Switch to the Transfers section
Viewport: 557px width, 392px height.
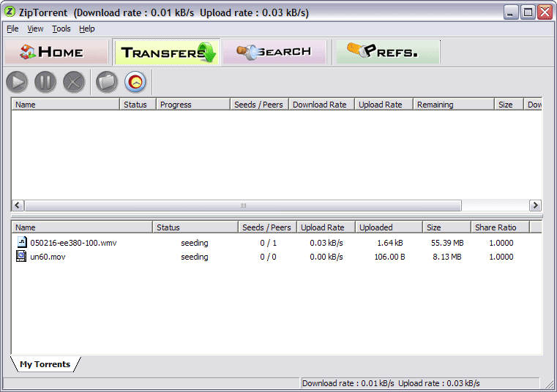pos(166,52)
